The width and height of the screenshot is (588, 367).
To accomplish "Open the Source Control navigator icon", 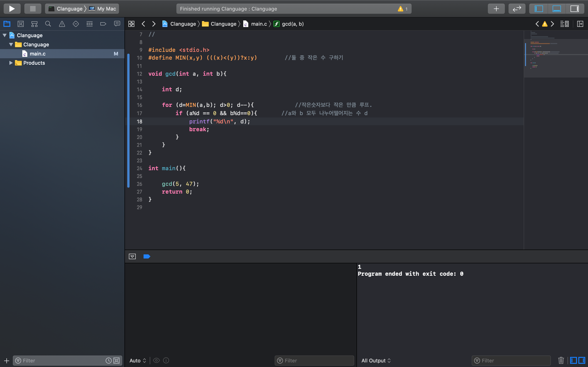I will (21, 24).
